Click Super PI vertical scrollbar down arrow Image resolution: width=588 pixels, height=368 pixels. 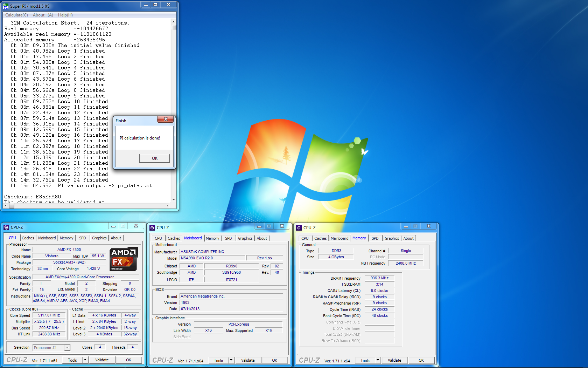coord(174,199)
